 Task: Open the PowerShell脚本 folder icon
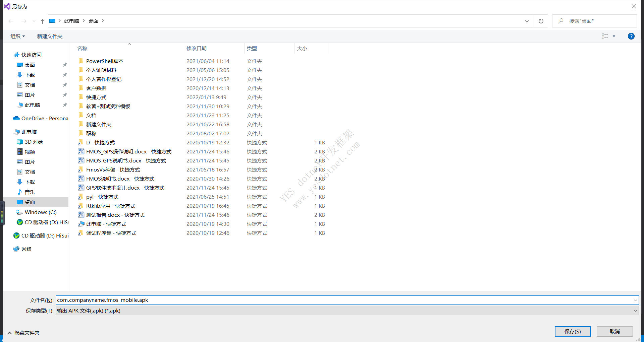point(81,61)
